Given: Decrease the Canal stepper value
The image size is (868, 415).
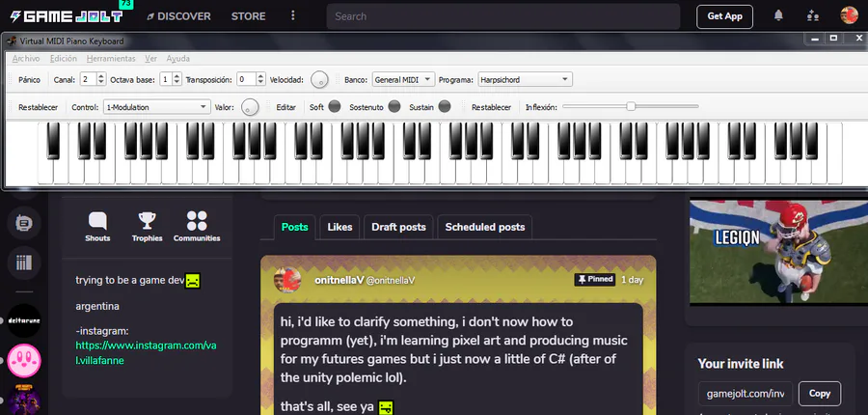Looking at the screenshot, I should [101, 83].
